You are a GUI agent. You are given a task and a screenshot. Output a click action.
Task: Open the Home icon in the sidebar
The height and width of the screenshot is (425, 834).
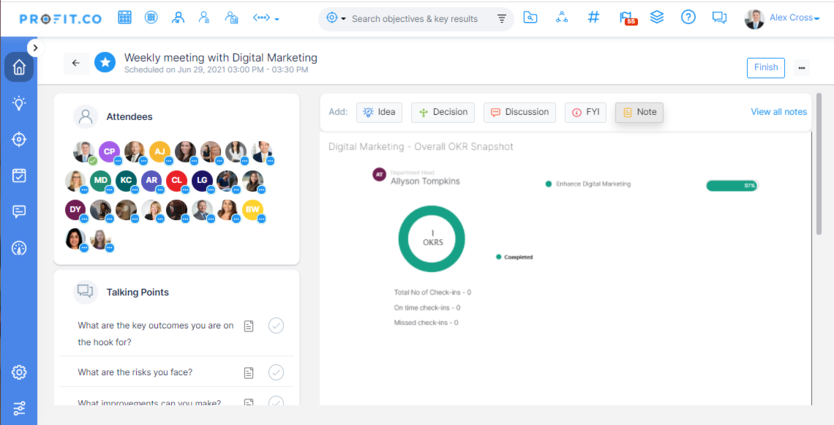click(19, 67)
